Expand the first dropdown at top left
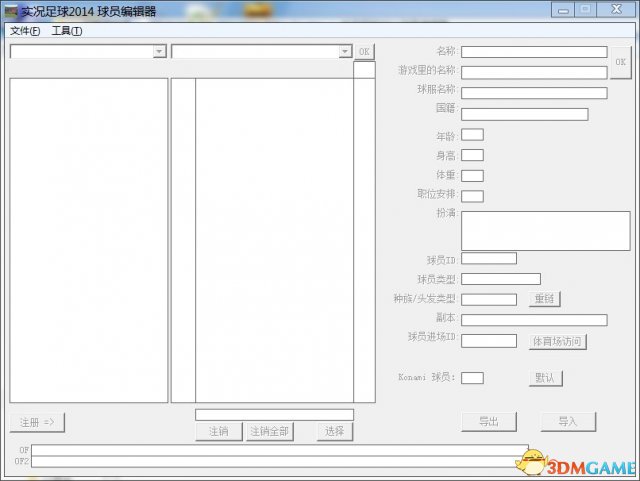640x481 pixels. pyautogui.click(x=159, y=51)
